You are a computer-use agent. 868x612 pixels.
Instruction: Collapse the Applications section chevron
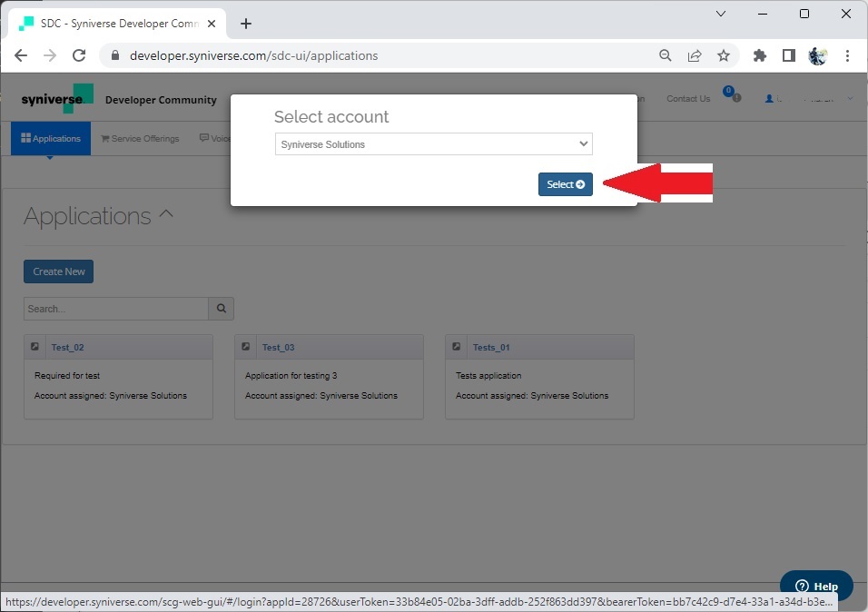(x=166, y=213)
